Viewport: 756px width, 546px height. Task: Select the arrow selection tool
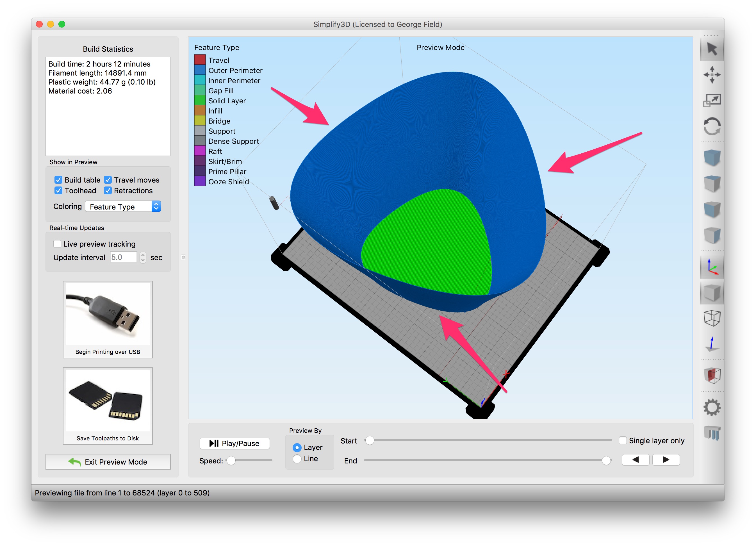coord(712,49)
